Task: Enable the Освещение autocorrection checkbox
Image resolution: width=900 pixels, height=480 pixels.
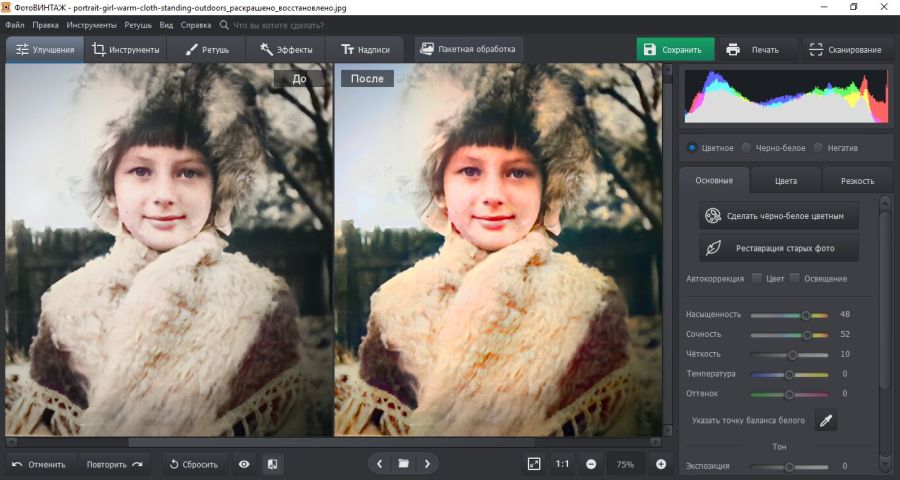Action: coord(795,278)
